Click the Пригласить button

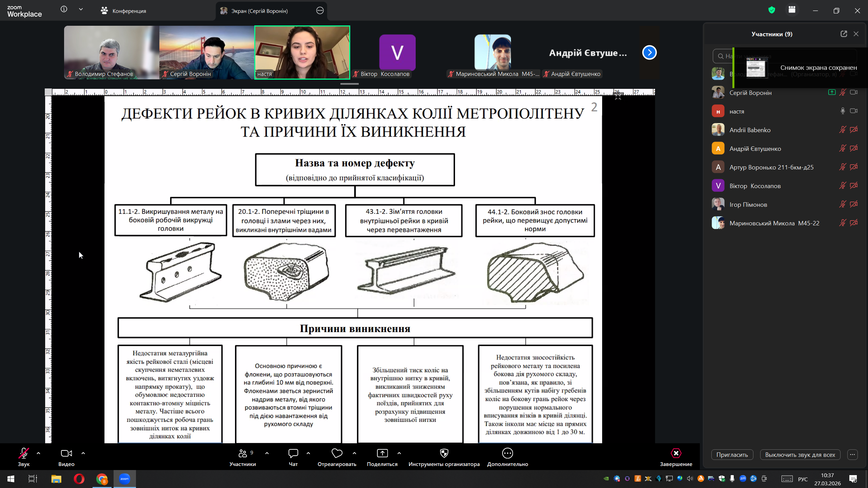[732, 455]
